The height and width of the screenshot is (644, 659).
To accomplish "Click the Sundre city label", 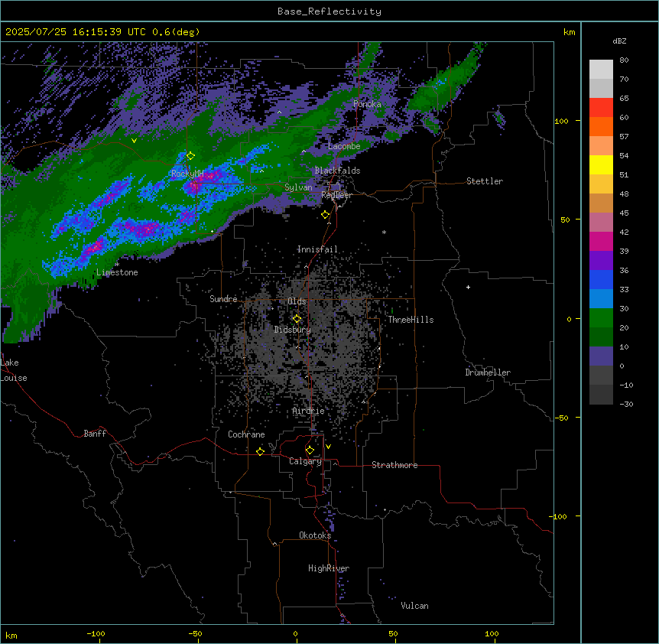I will pos(223,299).
